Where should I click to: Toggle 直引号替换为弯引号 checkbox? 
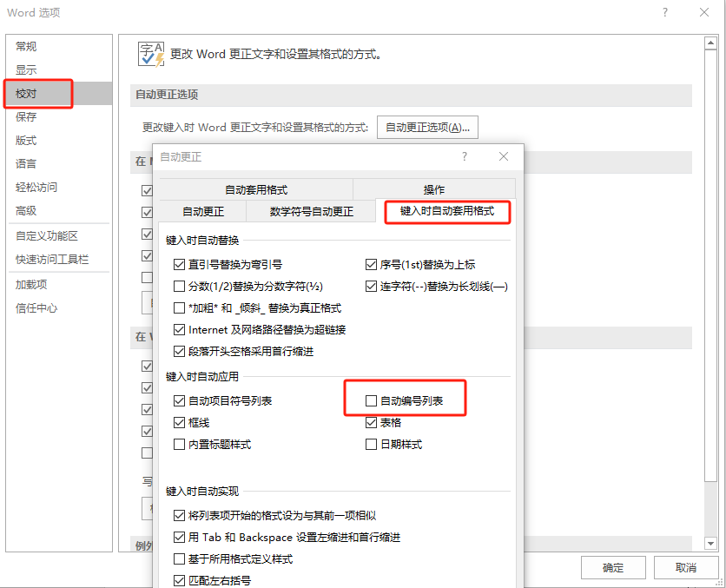[x=179, y=264]
